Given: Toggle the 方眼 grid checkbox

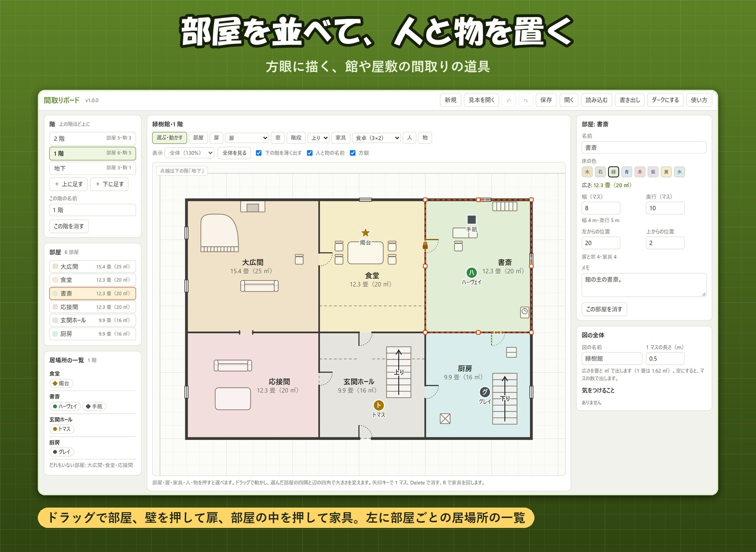Looking at the screenshot, I should click(352, 153).
